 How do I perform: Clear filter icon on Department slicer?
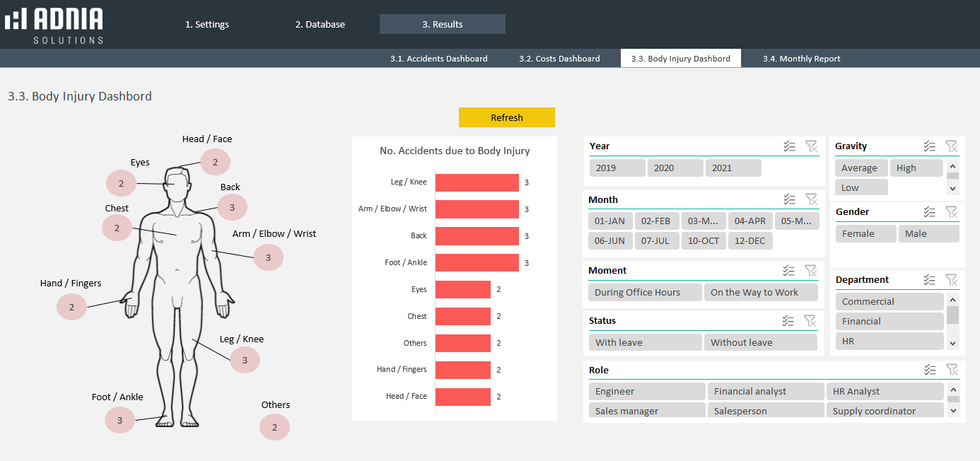pos(951,280)
